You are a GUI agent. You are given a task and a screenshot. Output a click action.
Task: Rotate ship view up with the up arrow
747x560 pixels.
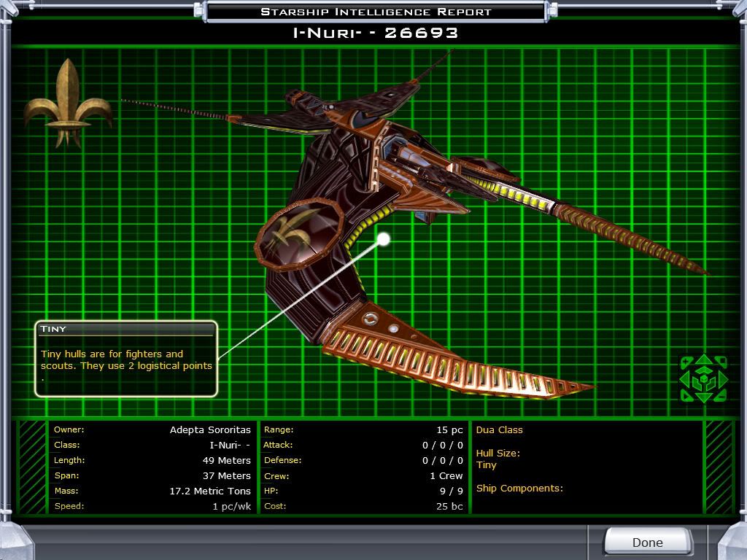point(704,359)
